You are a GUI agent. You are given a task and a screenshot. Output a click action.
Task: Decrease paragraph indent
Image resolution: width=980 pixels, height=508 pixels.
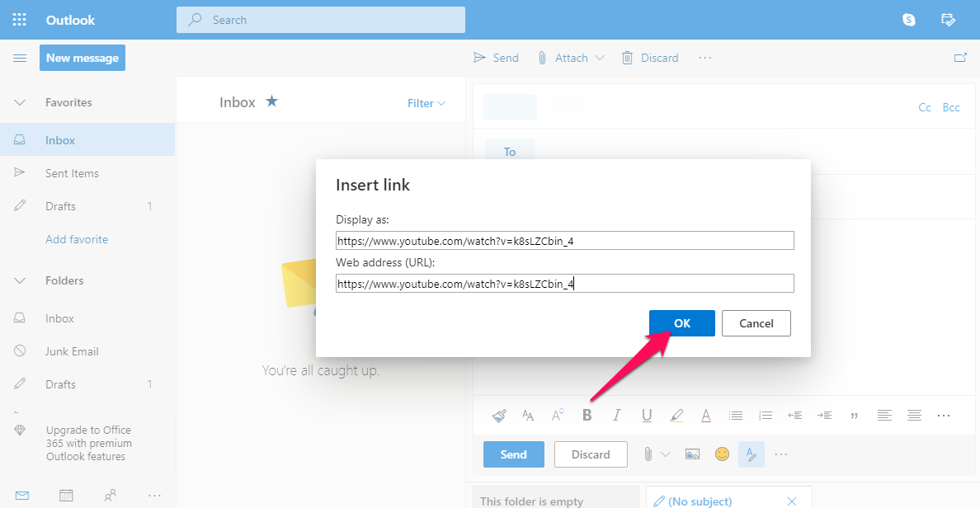tap(794, 416)
